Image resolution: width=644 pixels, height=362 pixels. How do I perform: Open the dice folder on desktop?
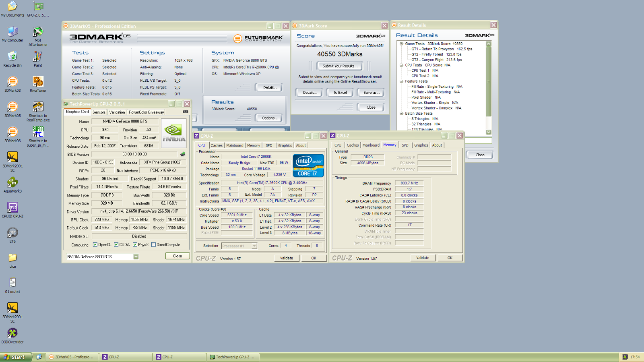click(x=12, y=261)
